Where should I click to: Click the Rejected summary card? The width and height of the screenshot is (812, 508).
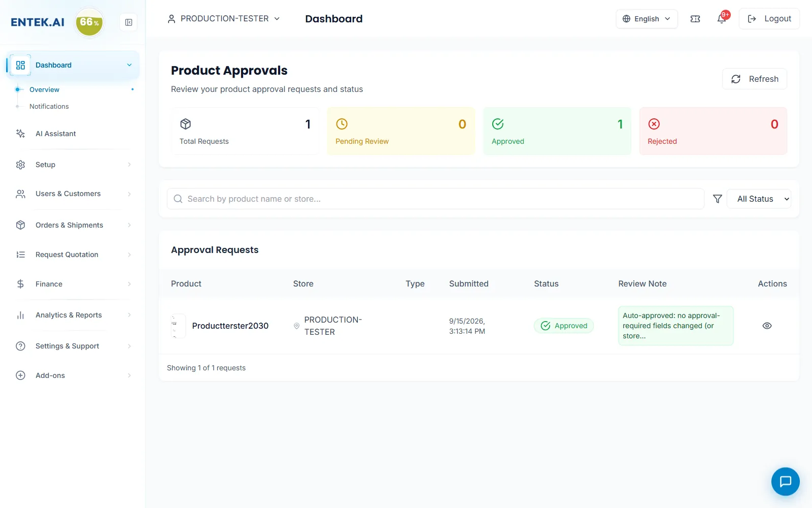[x=713, y=131]
